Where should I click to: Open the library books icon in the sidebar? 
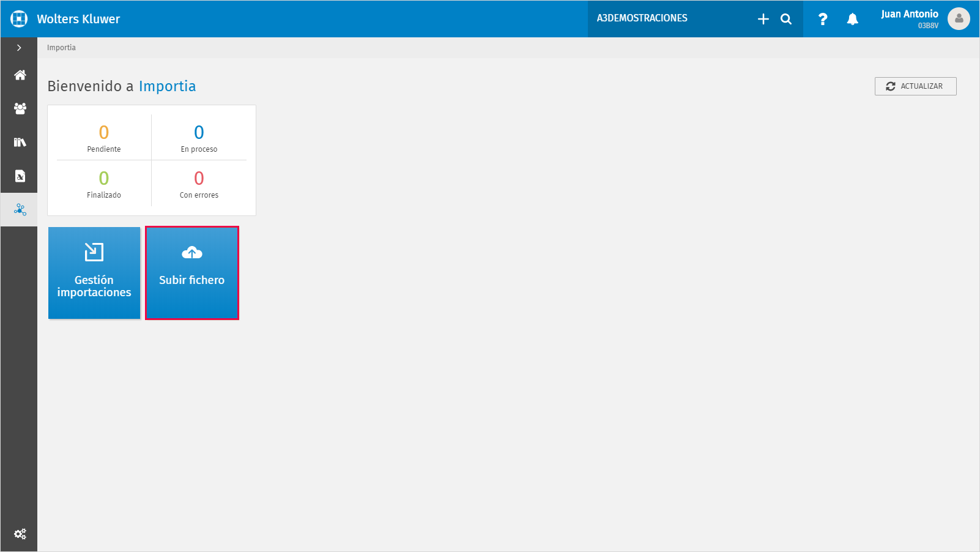tap(20, 143)
